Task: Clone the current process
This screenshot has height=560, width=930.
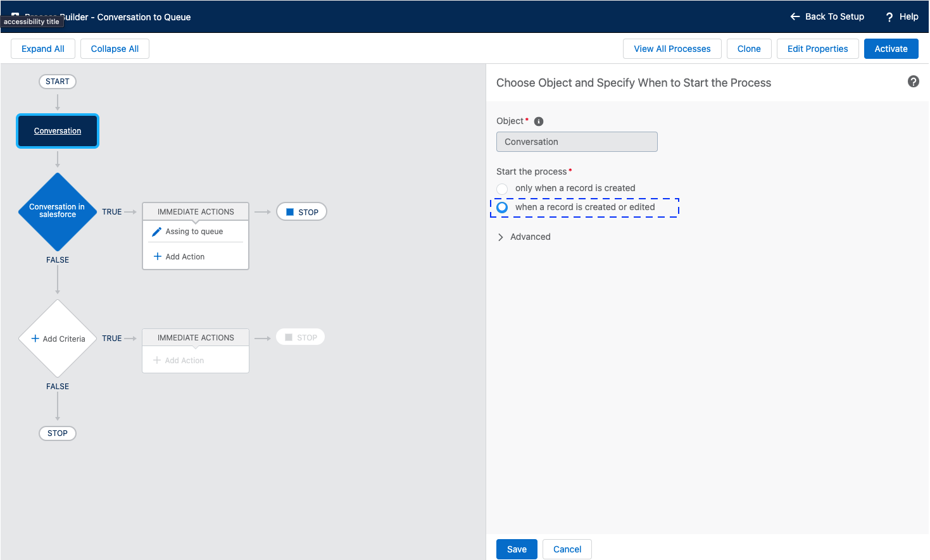Action: pyautogui.click(x=749, y=49)
